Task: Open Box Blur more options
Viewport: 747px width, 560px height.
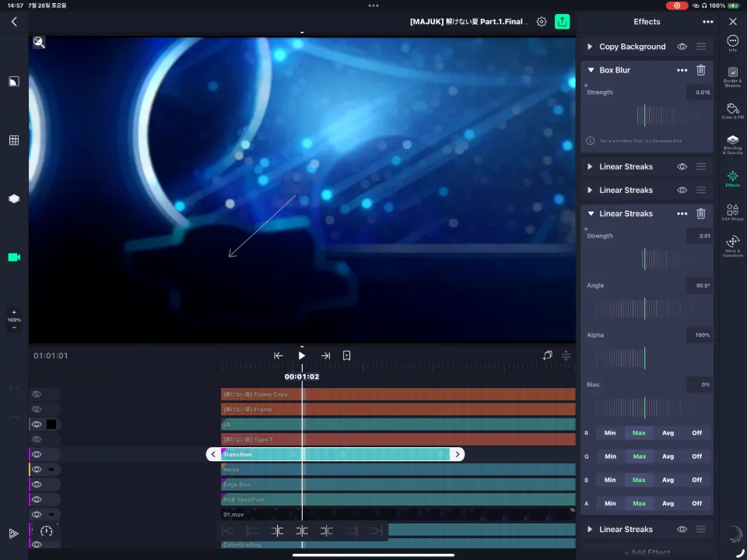Action: pyautogui.click(x=682, y=70)
